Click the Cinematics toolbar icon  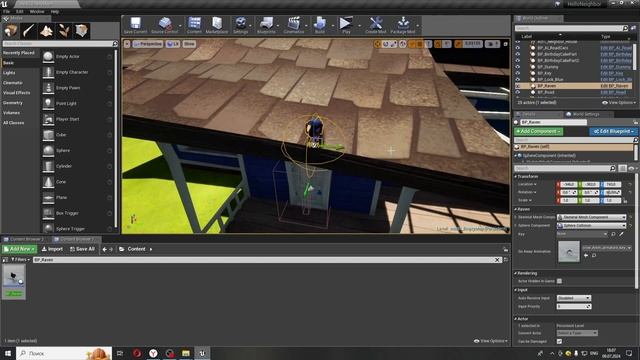pyautogui.click(x=293, y=24)
